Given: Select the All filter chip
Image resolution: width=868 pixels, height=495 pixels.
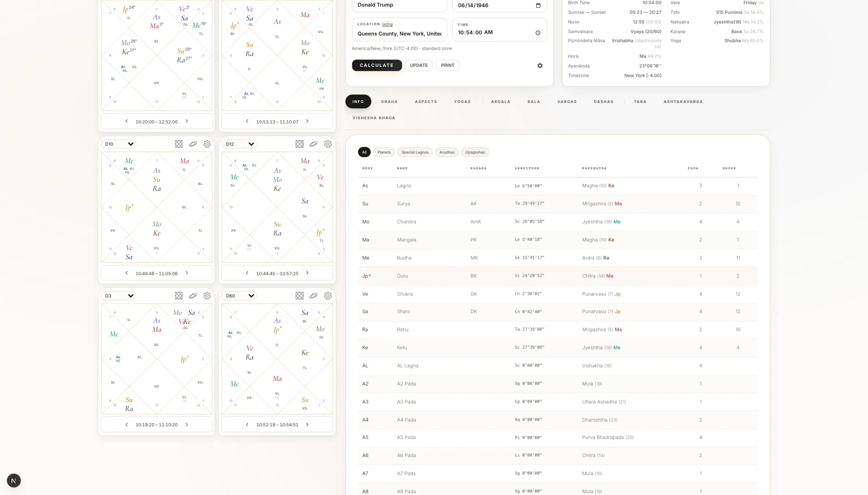Looking at the screenshot, I should coord(364,152).
